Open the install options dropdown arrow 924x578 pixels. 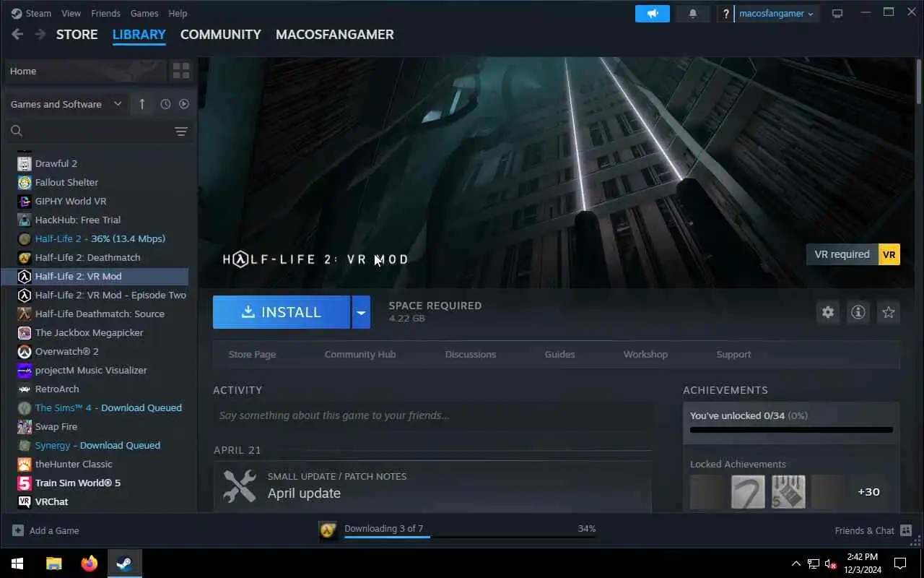click(x=361, y=312)
